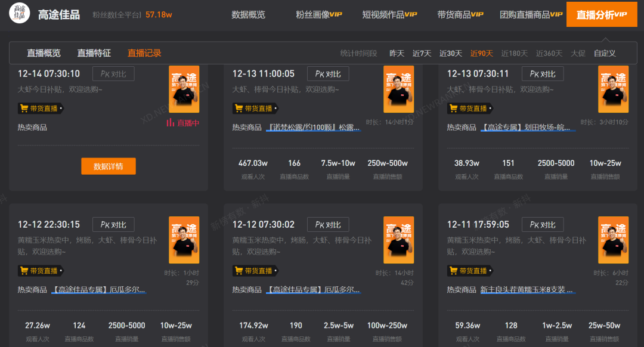Go to 团购直播商品 VIP tab
Viewport: 644px width, 347px height.
pyautogui.click(x=531, y=15)
